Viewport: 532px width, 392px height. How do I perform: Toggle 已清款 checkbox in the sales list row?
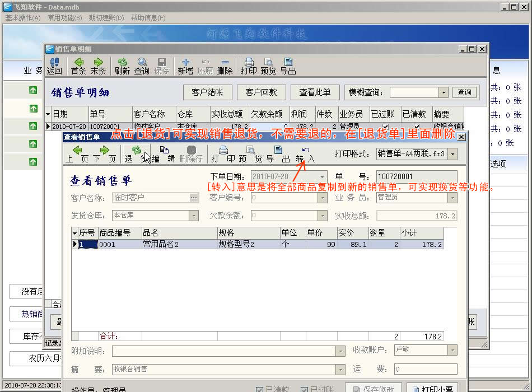click(416, 127)
